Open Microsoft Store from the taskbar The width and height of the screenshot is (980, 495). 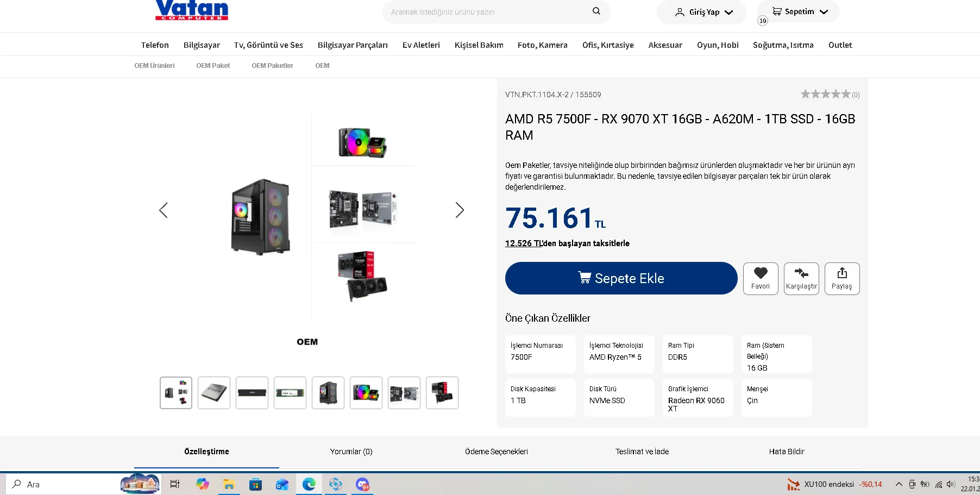coord(255,484)
